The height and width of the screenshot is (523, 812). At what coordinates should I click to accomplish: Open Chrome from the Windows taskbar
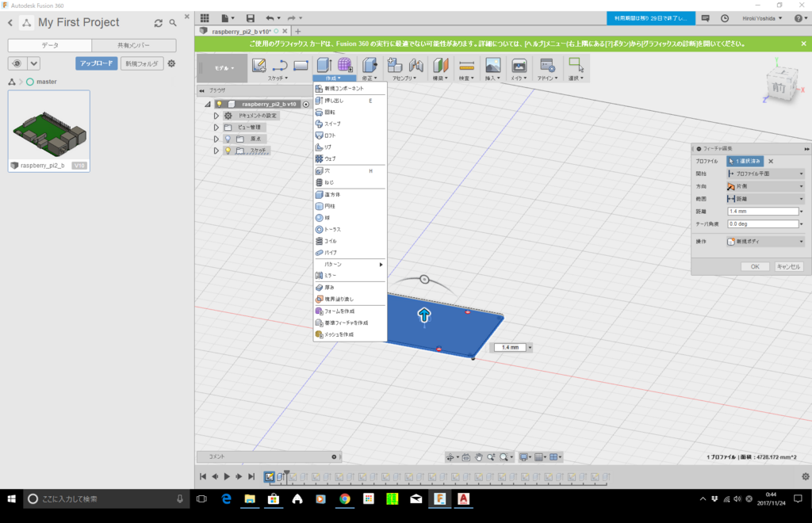(x=344, y=498)
